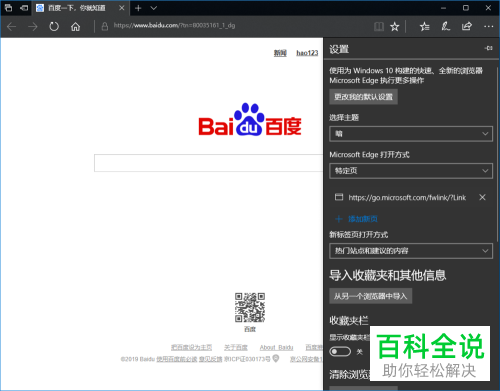500x391 pixels.
Task: Add page to favorites star
Action: [x=395, y=26]
